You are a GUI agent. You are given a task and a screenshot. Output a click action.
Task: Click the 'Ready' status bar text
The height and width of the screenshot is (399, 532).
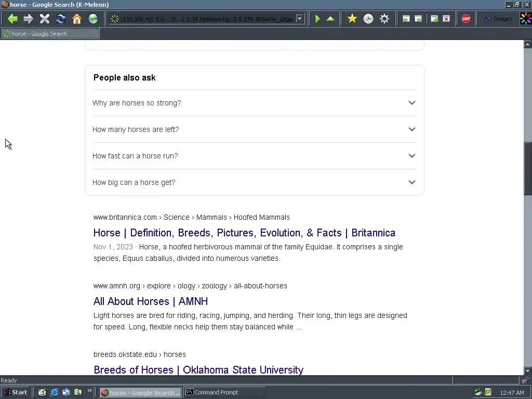pyautogui.click(x=9, y=380)
